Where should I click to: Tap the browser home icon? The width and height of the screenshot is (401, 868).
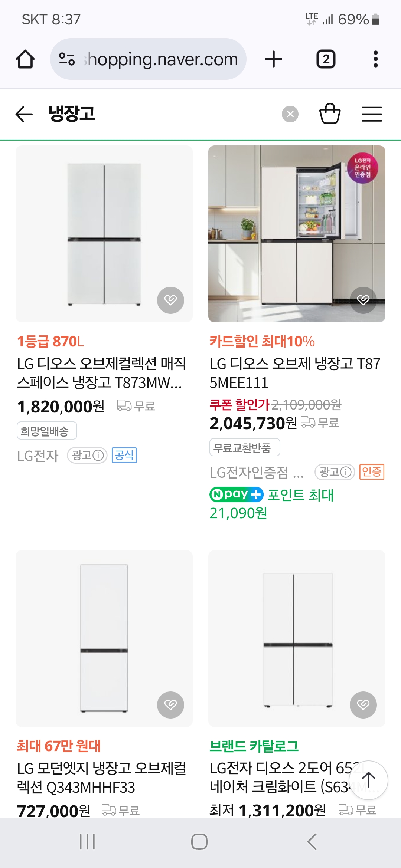25,59
